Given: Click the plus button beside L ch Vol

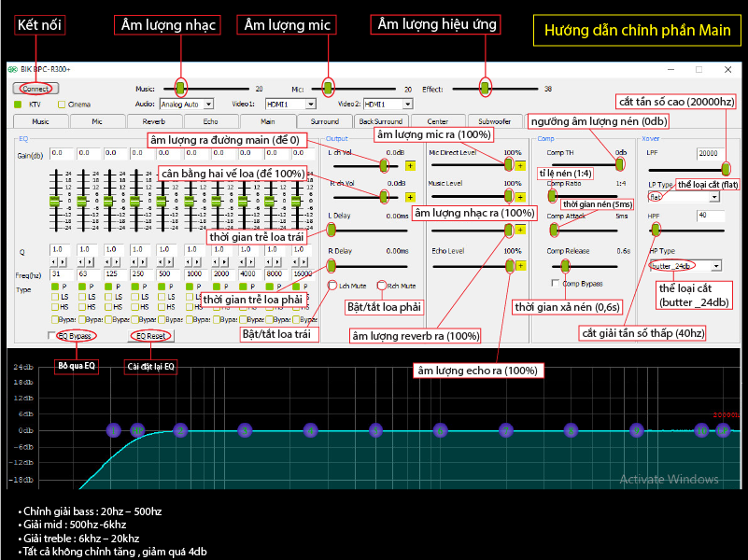Looking at the screenshot, I should click(410, 166).
